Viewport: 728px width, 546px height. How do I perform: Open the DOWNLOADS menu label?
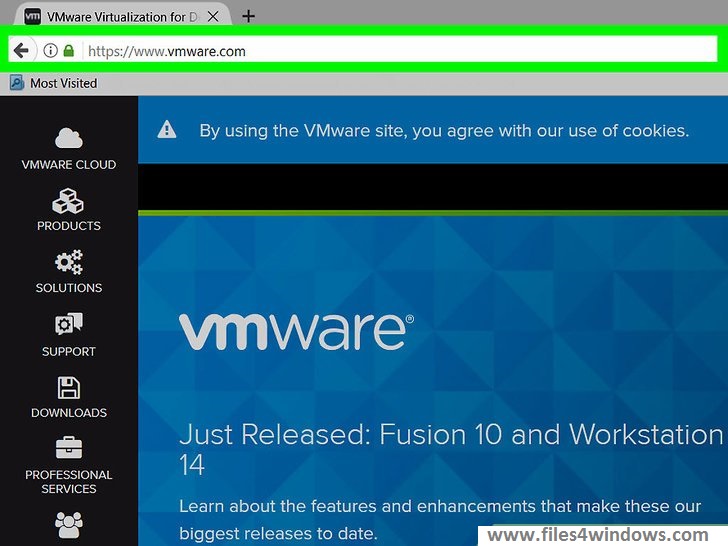click(x=69, y=413)
